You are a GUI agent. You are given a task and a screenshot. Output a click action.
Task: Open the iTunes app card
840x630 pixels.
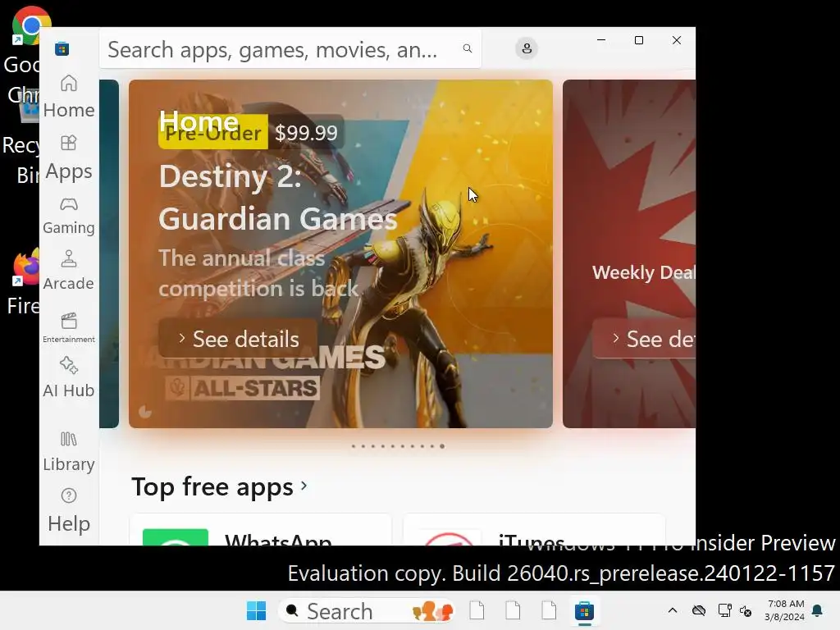point(534,529)
